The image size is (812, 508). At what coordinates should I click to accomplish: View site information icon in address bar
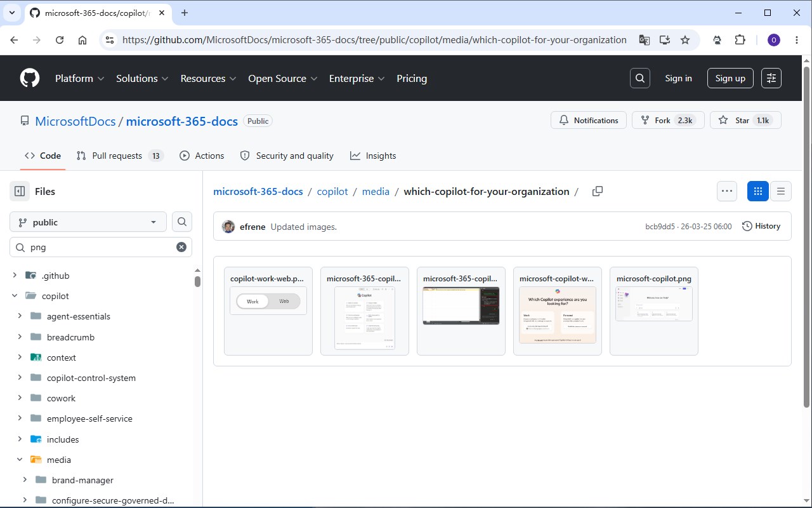click(x=110, y=40)
